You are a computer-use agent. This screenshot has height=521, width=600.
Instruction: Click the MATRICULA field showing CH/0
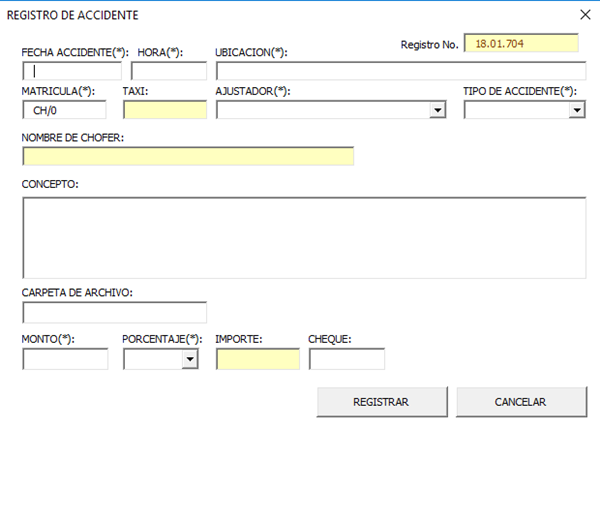pyautogui.click(x=64, y=110)
